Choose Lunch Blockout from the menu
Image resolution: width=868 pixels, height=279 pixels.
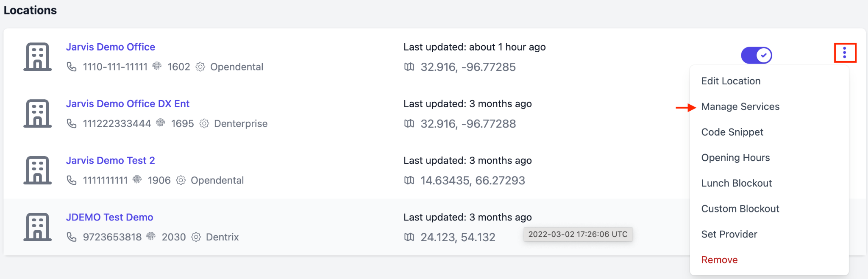(x=737, y=183)
